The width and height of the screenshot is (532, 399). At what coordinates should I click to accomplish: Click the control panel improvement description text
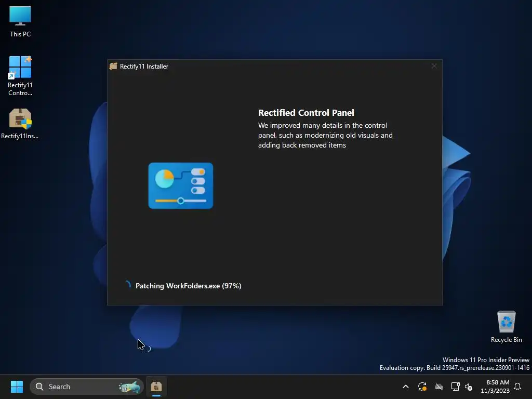[x=325, y=136]
